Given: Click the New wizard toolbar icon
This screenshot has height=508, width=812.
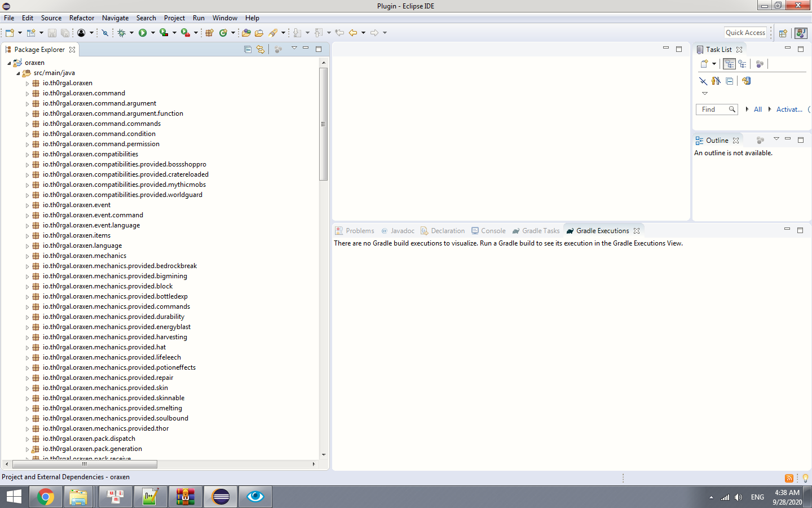Looking at the screenshot, I should [10, 33].
